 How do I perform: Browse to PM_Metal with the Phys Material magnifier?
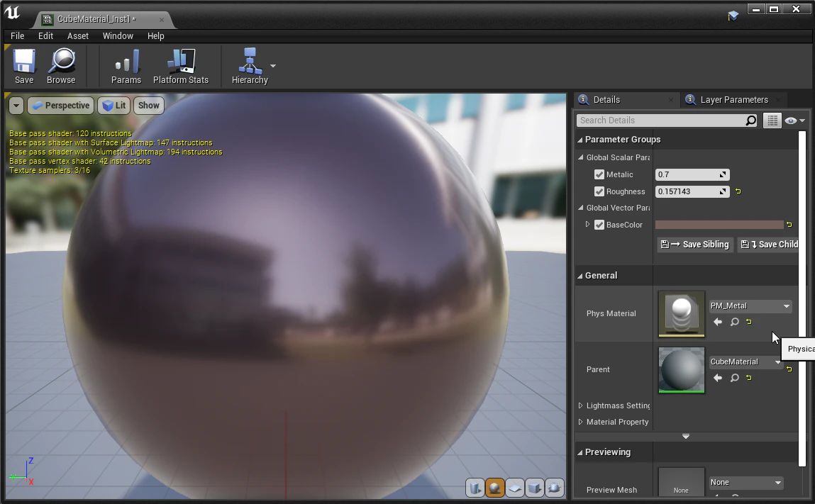[734, 322]
